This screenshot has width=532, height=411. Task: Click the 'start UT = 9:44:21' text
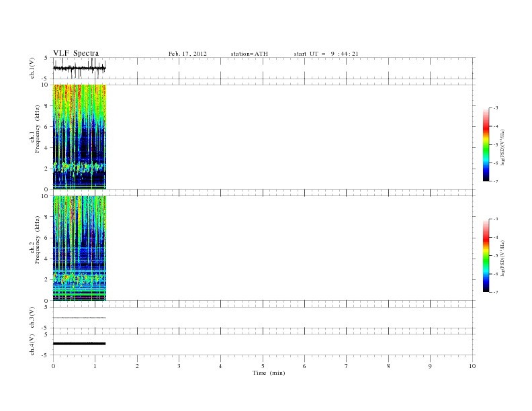[326, 54]
